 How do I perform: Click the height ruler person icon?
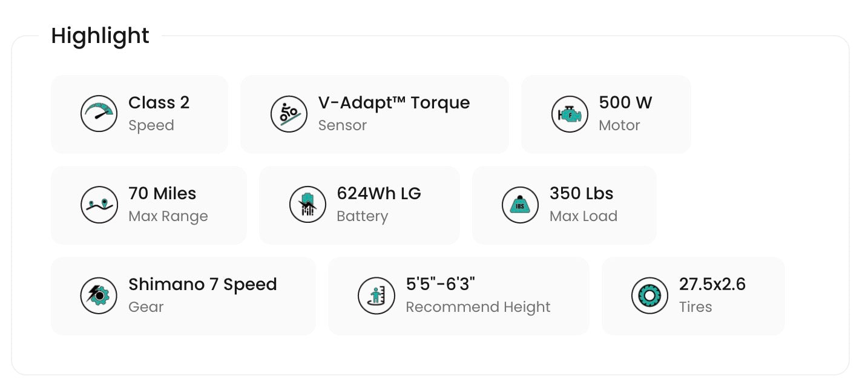tap(376, 296)
